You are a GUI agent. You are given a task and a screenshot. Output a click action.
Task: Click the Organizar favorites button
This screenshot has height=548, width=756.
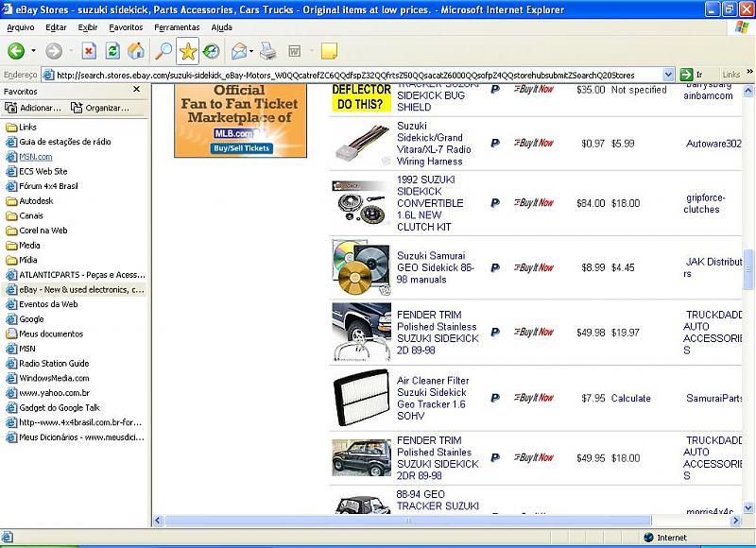tap(100, 108)
